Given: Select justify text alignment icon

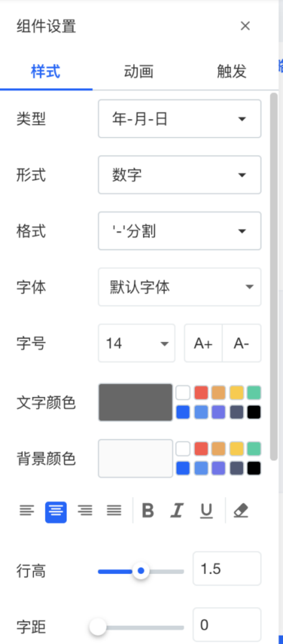Looking at the screenshot, I should coord(114,511).
